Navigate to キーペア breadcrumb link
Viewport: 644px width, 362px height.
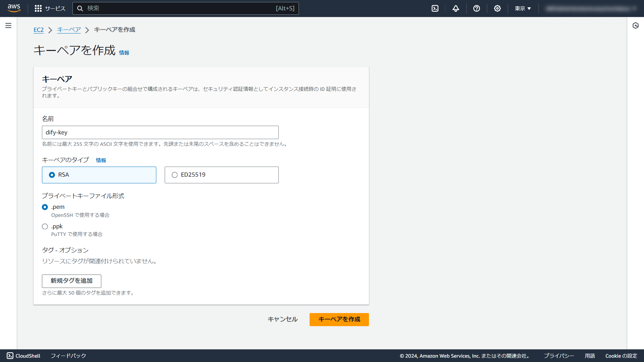pyautogui.click(x=69, y=30)
